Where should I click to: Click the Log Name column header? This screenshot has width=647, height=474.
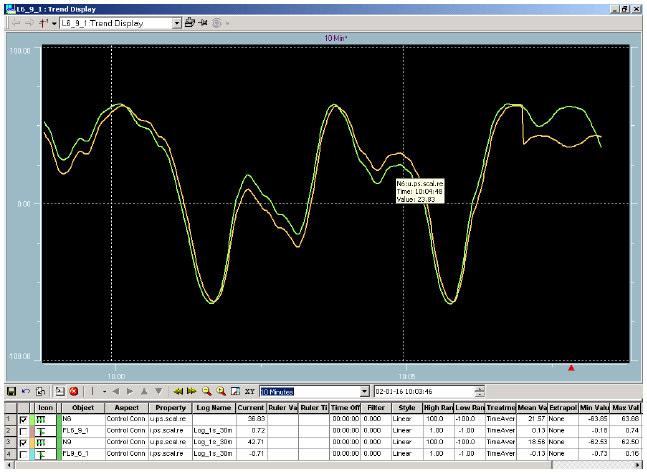[x=214, y=408]
